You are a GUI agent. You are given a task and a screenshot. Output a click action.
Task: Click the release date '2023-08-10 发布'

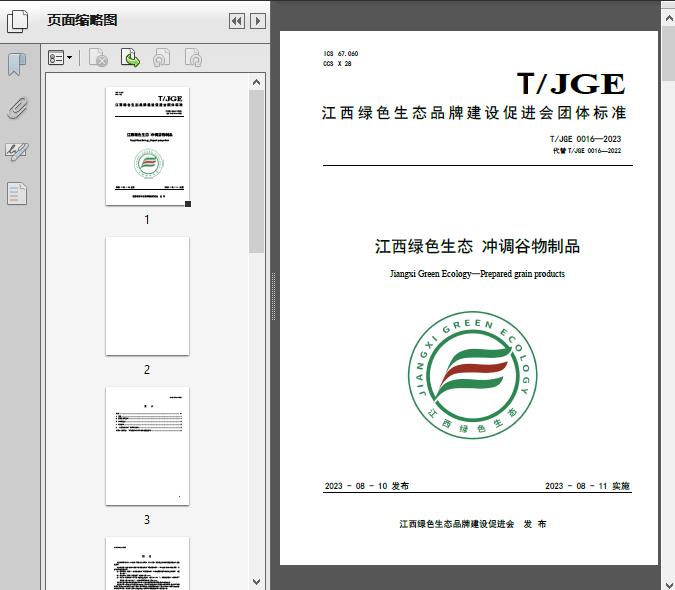click(366, 486)
